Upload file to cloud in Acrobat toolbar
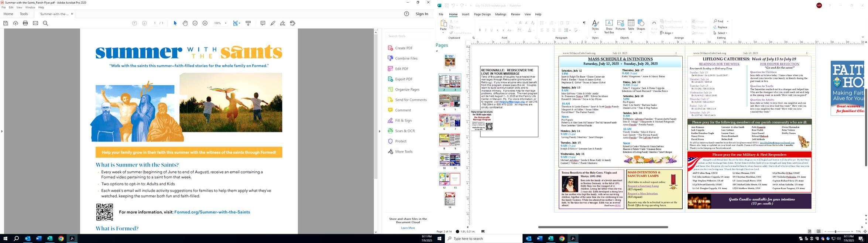The height and width of the screenshot is (243, 868). [16, 23]
